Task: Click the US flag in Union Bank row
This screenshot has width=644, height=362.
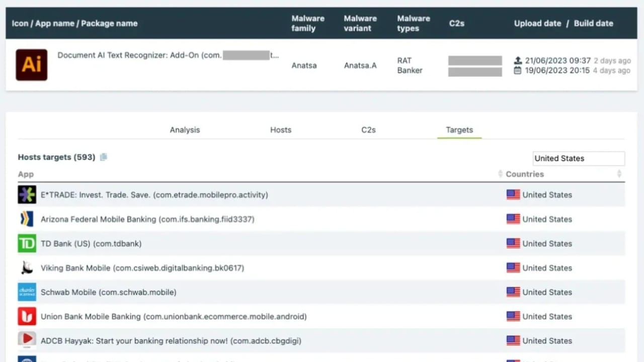Action: tap(513, 316)
